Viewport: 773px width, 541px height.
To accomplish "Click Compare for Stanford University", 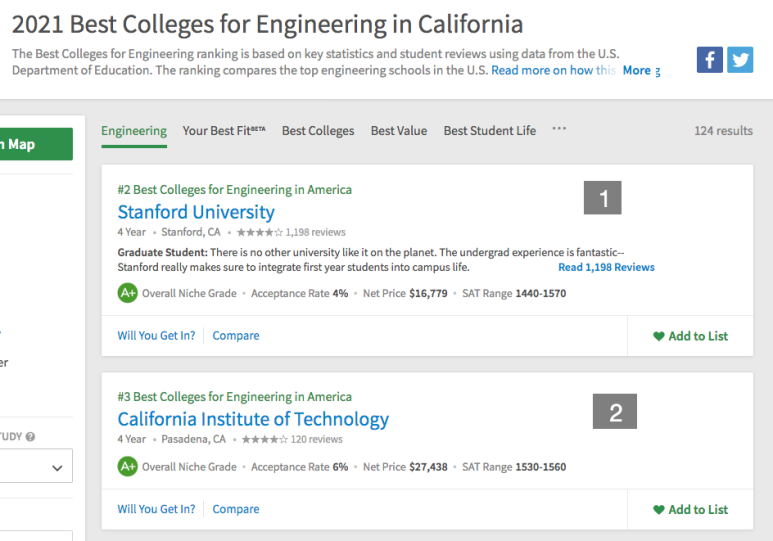I will [x=236, y=336].
